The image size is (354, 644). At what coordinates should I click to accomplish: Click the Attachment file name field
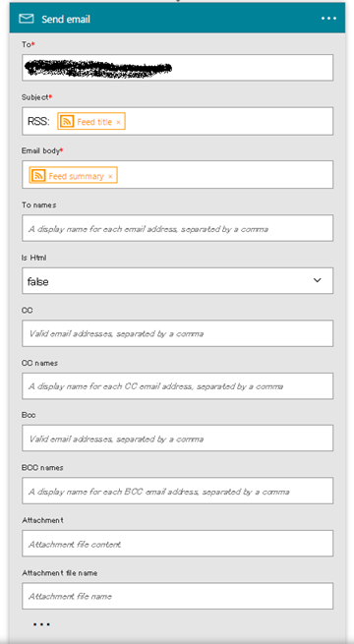tap(177, 596)
